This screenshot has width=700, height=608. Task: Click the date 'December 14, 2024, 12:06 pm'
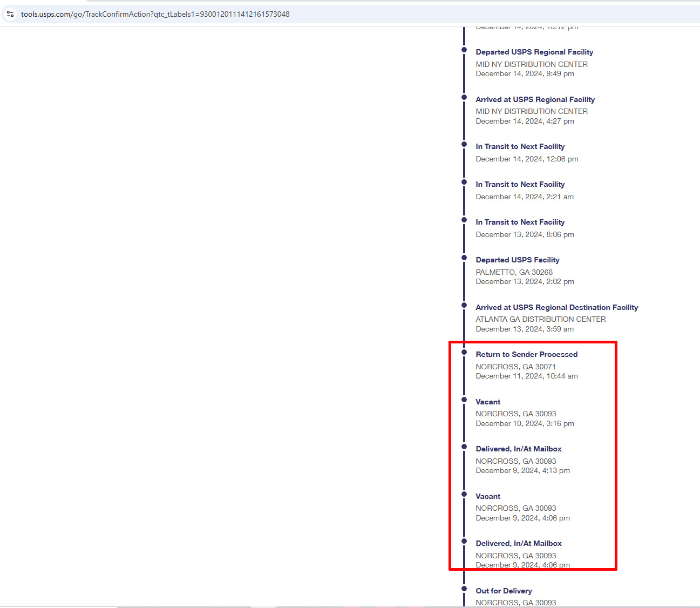tap(527, 159)
